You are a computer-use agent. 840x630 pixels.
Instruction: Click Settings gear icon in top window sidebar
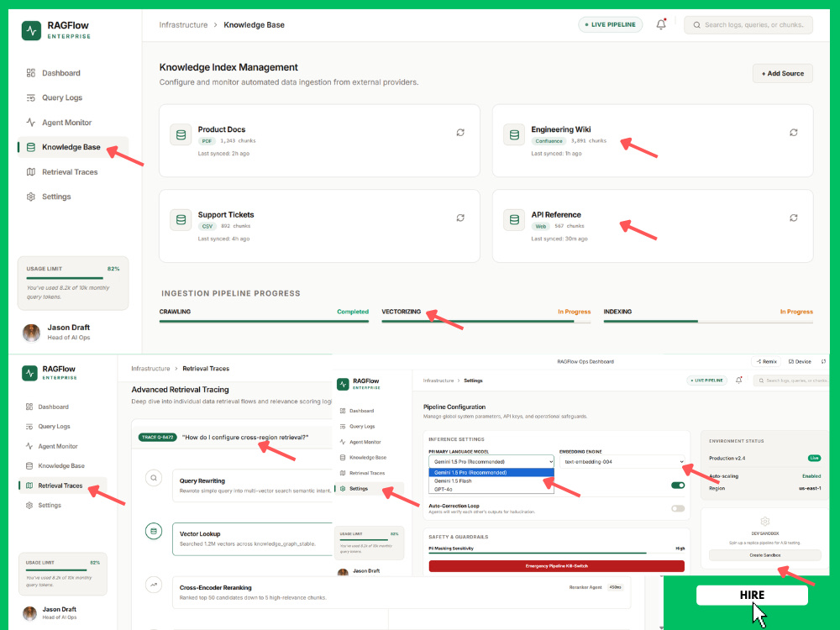coord(31,197)
